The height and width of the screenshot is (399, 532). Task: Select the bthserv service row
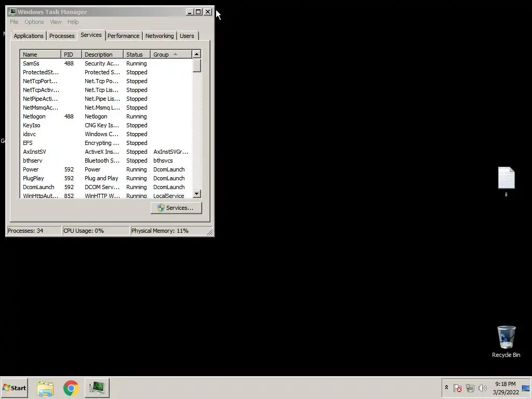(106, 161)
